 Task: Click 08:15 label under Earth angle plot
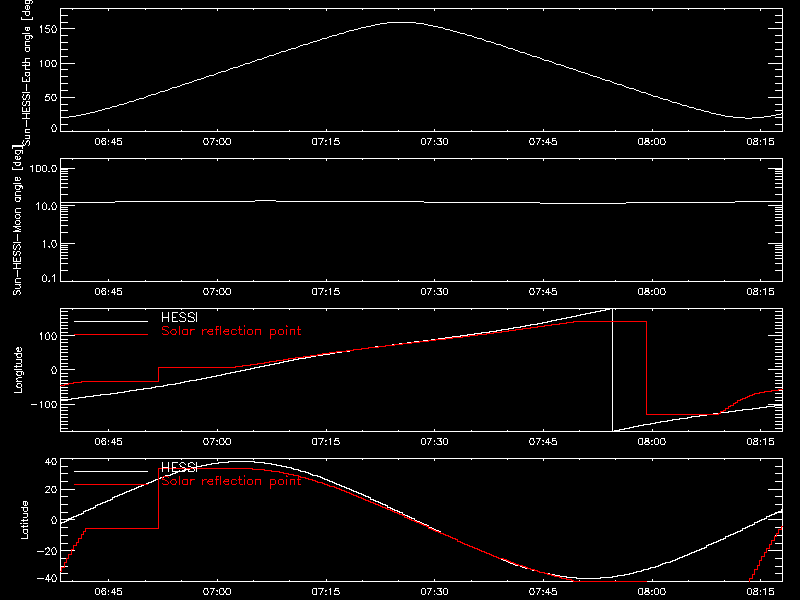pos(760,142)
